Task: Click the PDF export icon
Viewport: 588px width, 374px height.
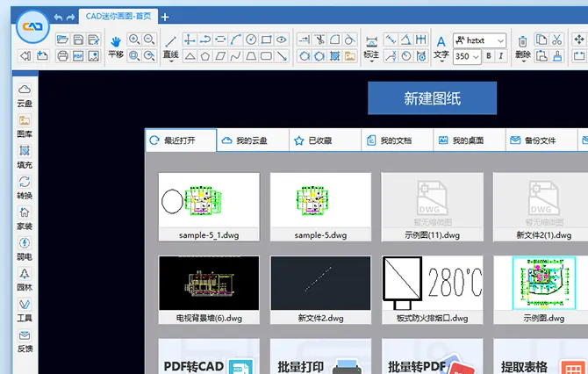Action: point(78,56)
